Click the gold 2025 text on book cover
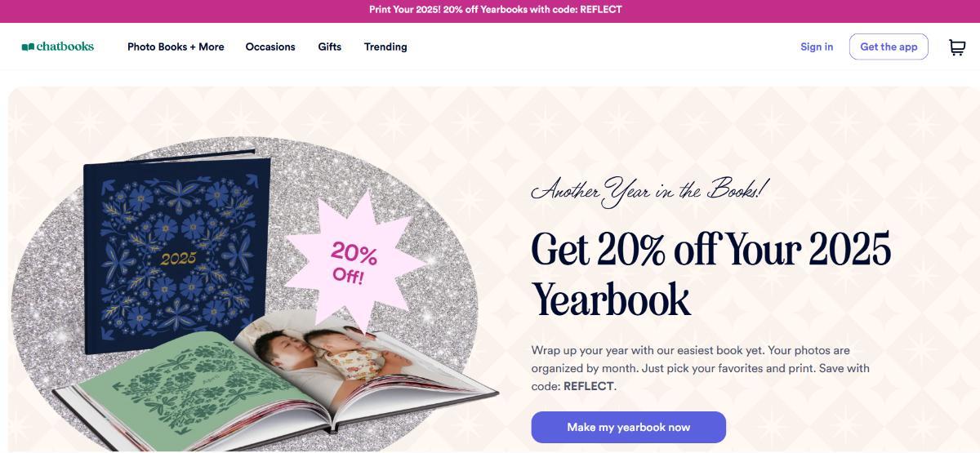Viewport: 980px width, 453px height. 178,259
